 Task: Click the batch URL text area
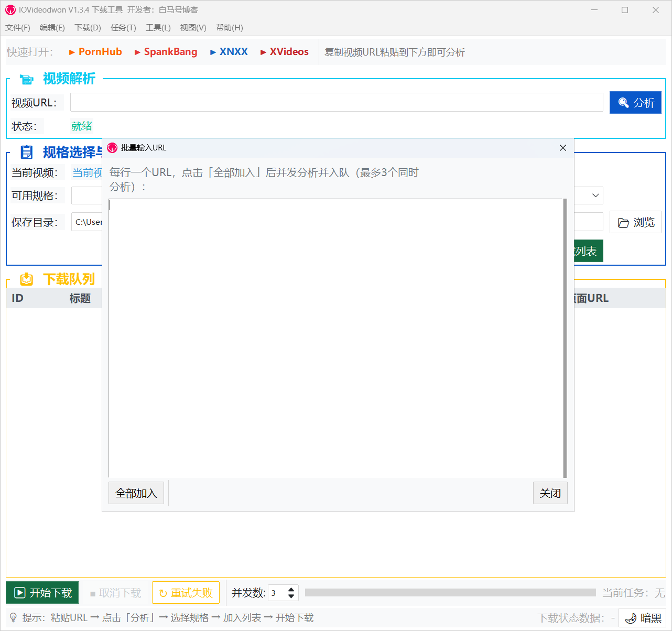tap(335, 338)
